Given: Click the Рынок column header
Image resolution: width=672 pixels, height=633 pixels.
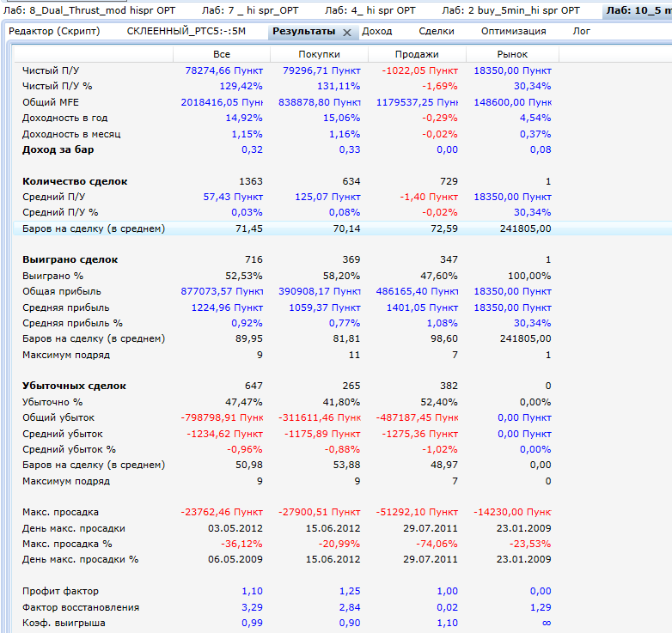Looking at the screenshot, I should point(512,54).
